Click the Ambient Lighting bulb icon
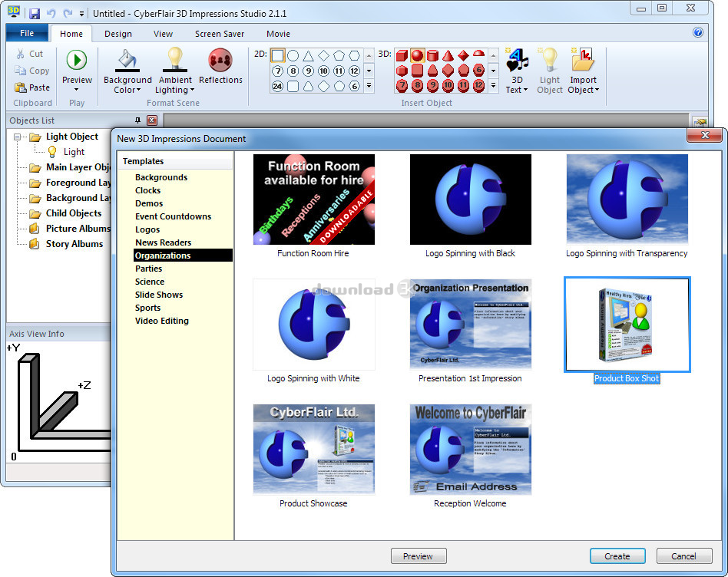 175,60
